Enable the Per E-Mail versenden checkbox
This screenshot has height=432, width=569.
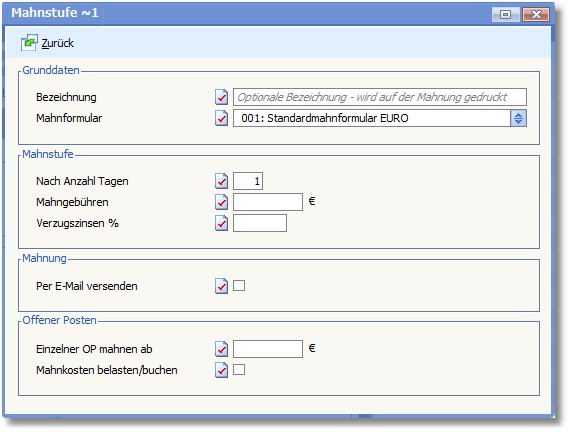tap(239, 285)
